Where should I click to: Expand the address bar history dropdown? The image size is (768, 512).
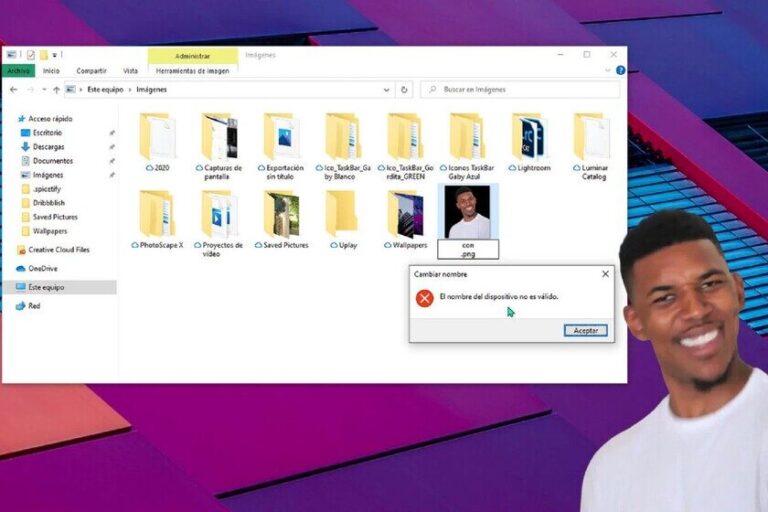(x=386, y=90)
